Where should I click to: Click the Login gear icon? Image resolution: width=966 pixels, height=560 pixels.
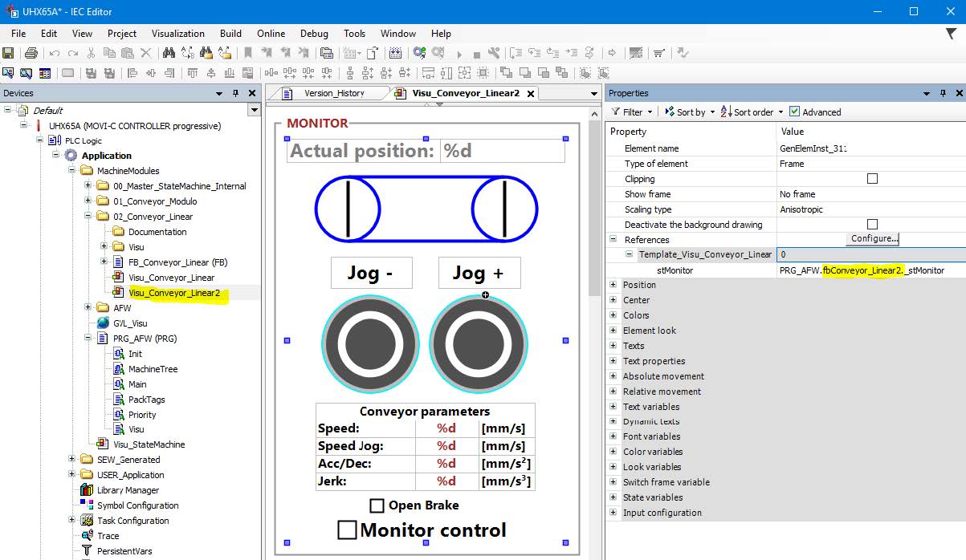[x=419, y=54]
